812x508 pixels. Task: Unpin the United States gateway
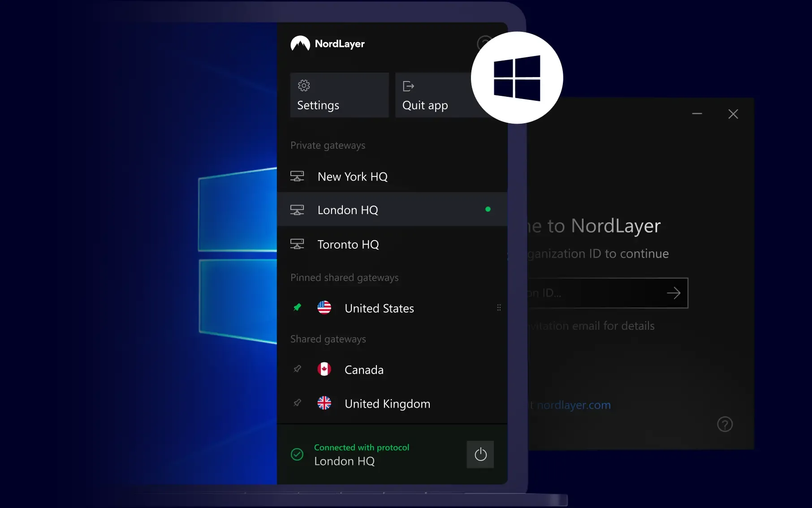297,307
